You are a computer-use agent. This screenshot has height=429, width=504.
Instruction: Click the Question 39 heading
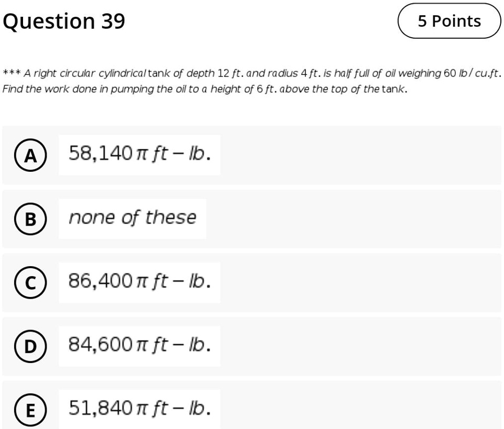tap(64, 21)
